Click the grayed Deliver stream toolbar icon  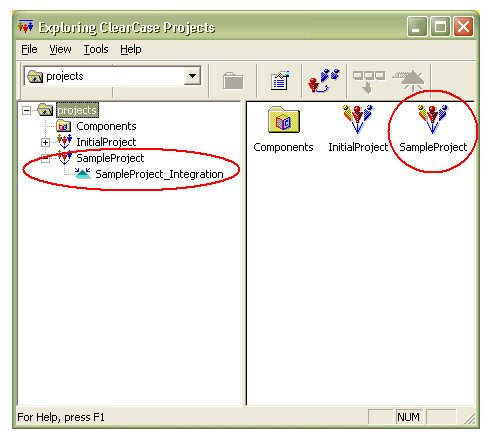tap(369, 81)
